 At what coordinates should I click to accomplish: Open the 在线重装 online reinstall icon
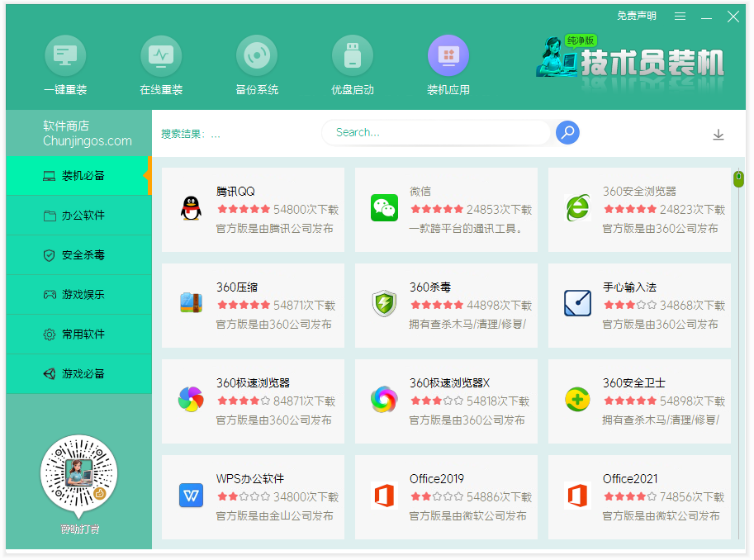(x=161, y=56)
